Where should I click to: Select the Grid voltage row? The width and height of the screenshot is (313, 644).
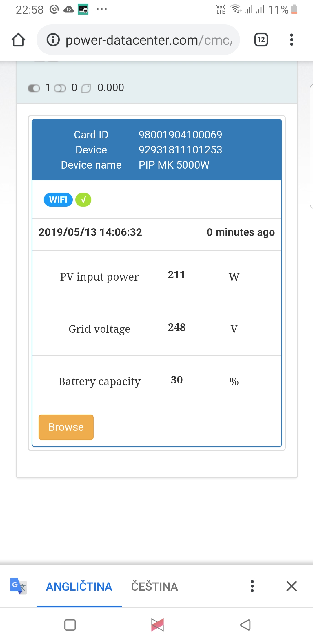[x=156, y=329]
